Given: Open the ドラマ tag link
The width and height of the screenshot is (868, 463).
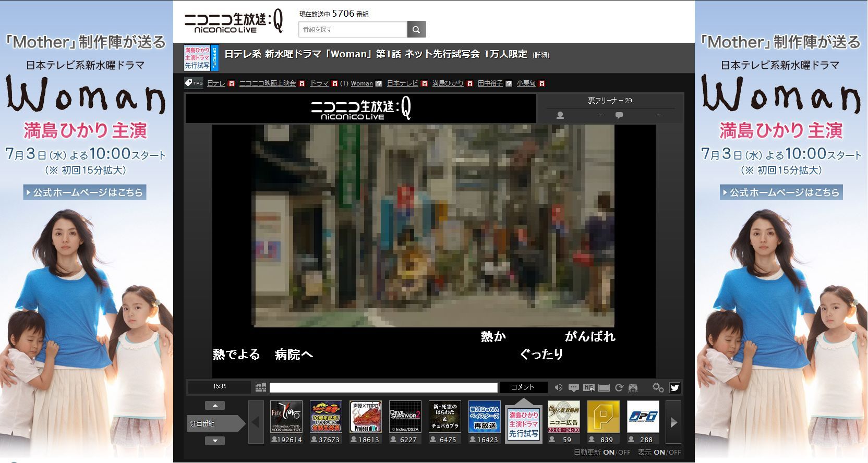Looking at the screenshot, I should (x=319, y=83).
